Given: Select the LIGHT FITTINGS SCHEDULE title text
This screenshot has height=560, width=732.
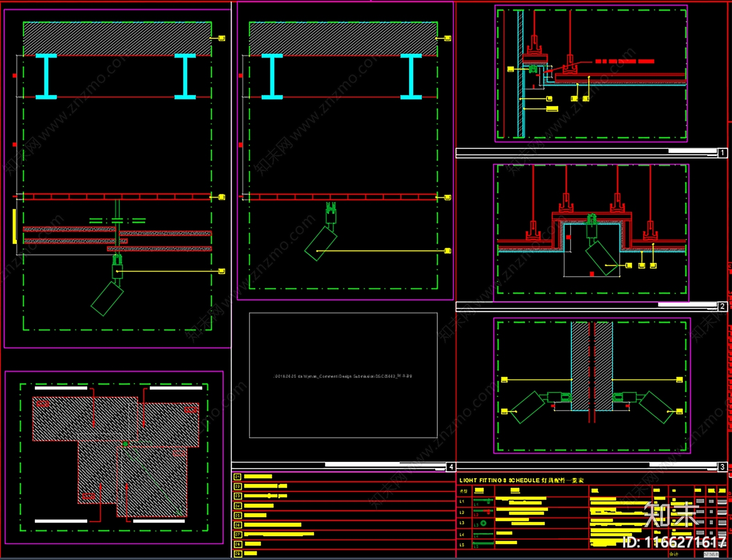Looking at the screenshot, I should coord(522,480).
